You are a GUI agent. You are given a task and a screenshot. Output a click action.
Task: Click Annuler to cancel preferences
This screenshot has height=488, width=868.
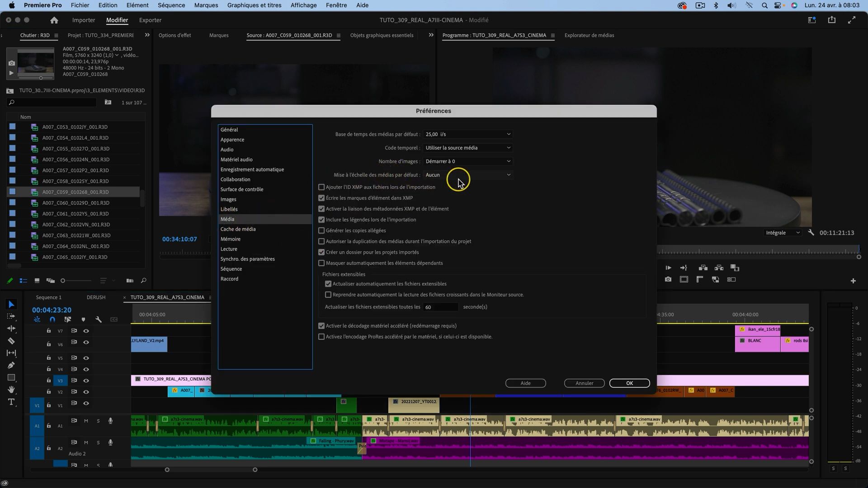click(584, 383)
